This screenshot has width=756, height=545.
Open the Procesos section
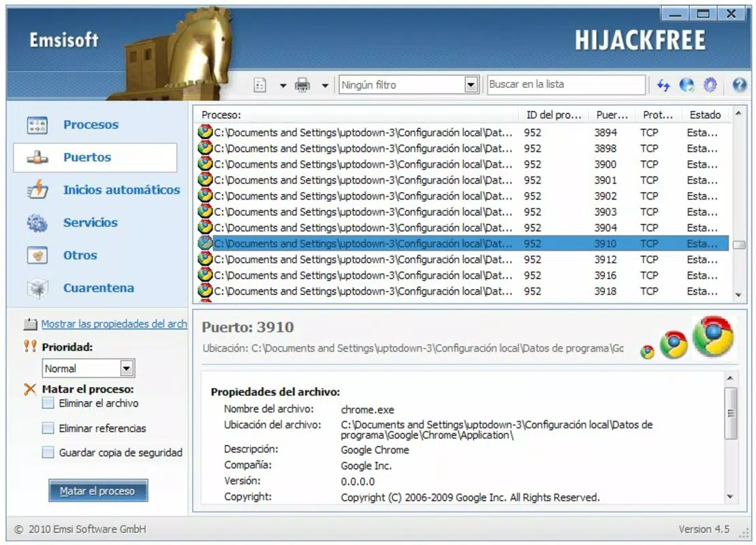(91, 125)
